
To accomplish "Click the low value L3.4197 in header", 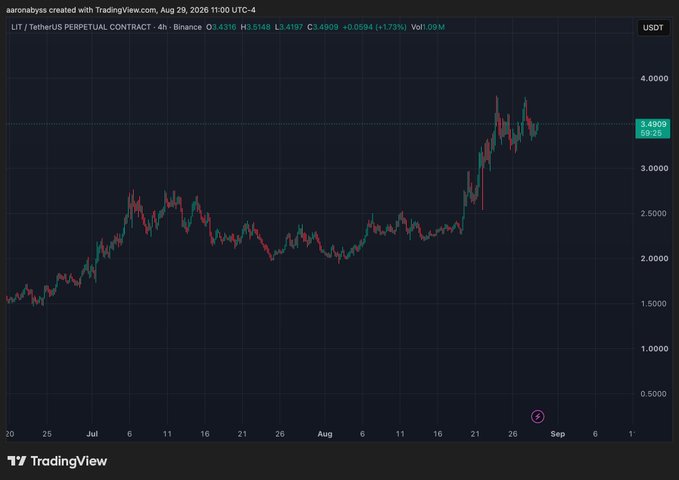I will pos(289,27).
